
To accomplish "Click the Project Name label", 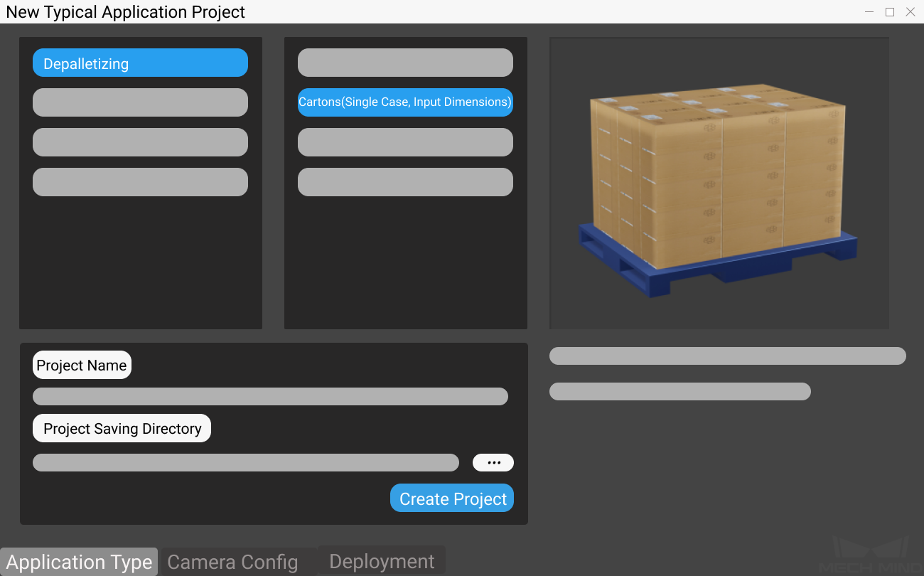I will (x=82, y=364).
